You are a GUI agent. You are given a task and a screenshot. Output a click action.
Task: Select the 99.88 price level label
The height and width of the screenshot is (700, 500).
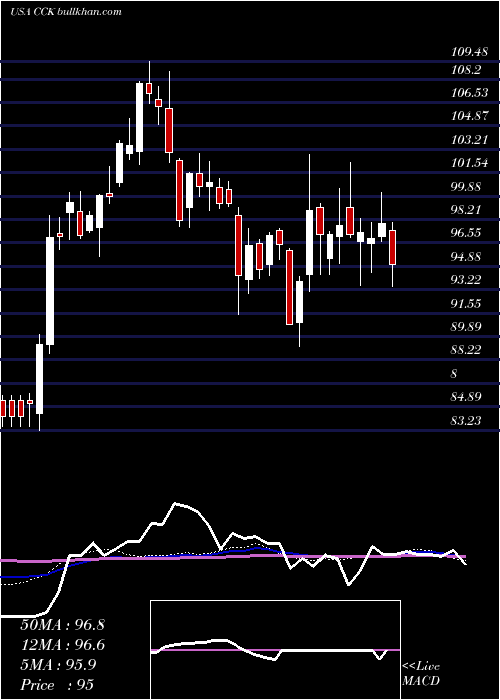pos(466,187)
